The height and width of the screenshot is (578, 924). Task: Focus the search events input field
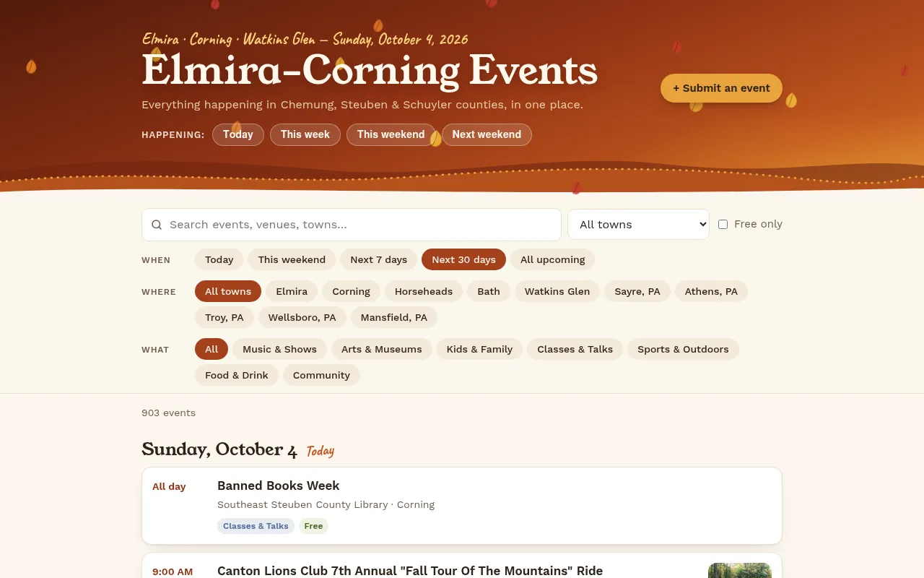[x=352, y=225]
